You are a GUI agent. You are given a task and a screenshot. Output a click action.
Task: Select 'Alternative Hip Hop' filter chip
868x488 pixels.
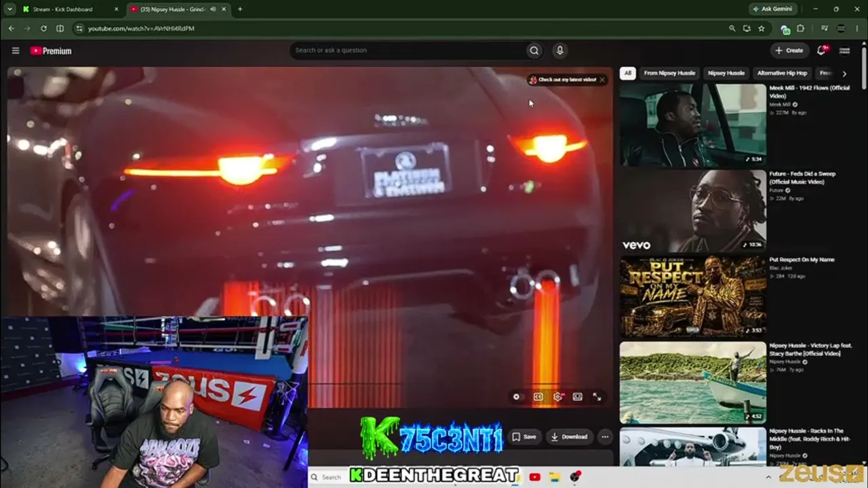(782, 73)
